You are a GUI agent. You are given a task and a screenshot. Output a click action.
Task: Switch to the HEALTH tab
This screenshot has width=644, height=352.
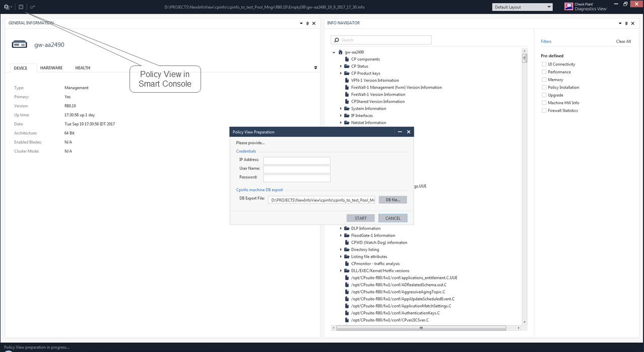click(83, 68)
